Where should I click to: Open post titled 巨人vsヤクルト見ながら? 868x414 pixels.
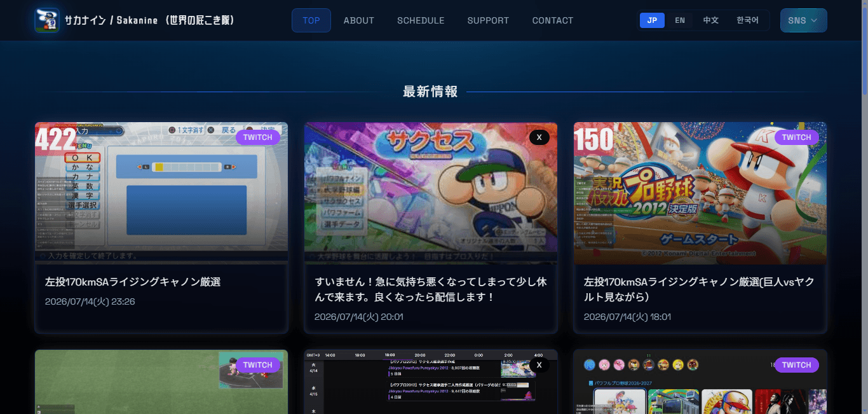click(x=699, y=289)
